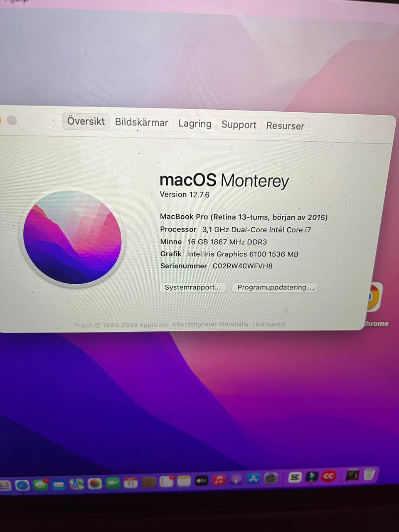The image size is (399, 532).
Task: Launch Apple TV from the Dock
Action: [x=201, y=480]
